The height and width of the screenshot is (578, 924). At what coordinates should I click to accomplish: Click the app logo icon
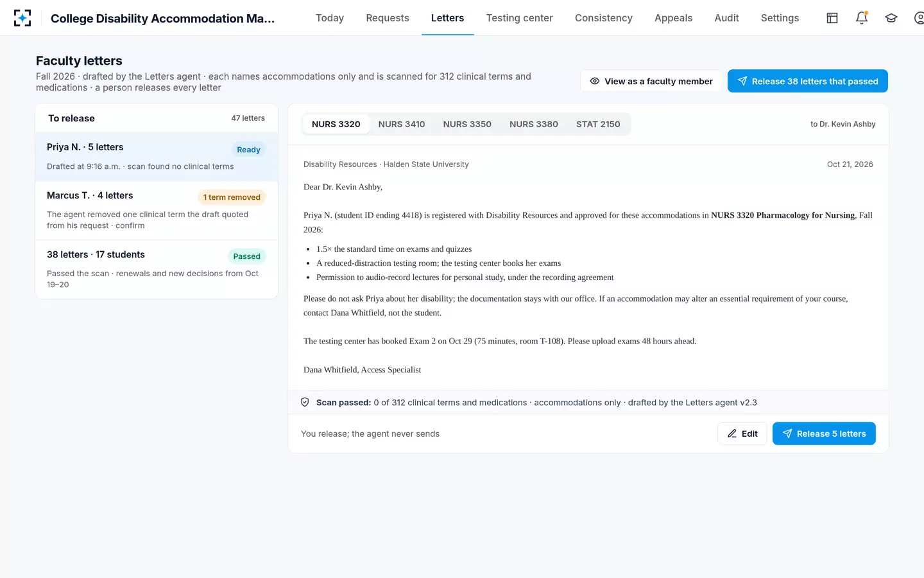22,18
